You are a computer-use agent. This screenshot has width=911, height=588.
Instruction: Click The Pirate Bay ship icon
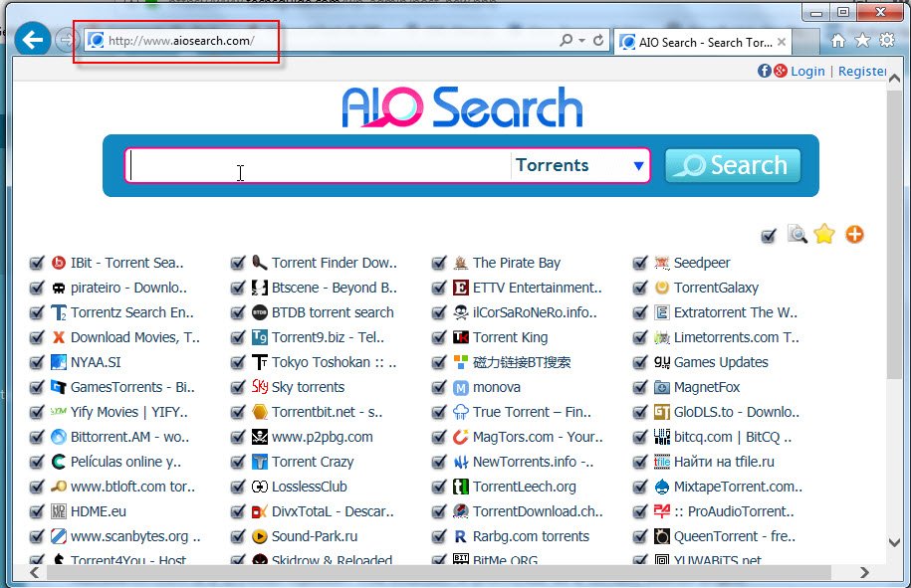click(x=461, y=263)
